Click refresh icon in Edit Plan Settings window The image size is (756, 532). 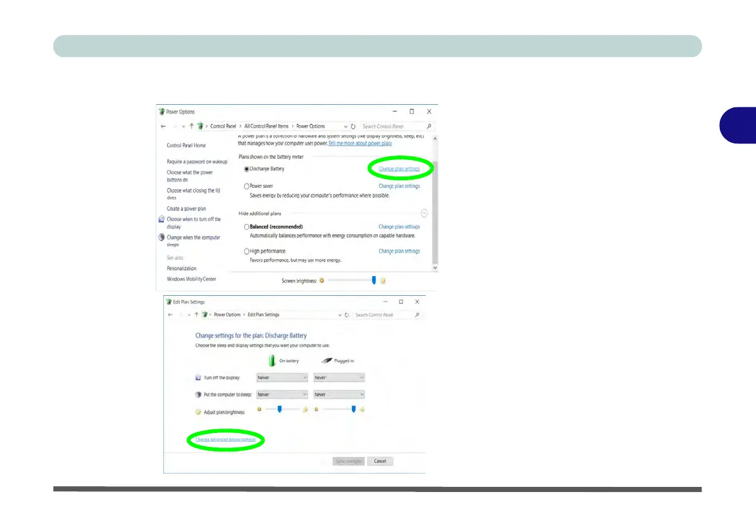pos(347,315)
